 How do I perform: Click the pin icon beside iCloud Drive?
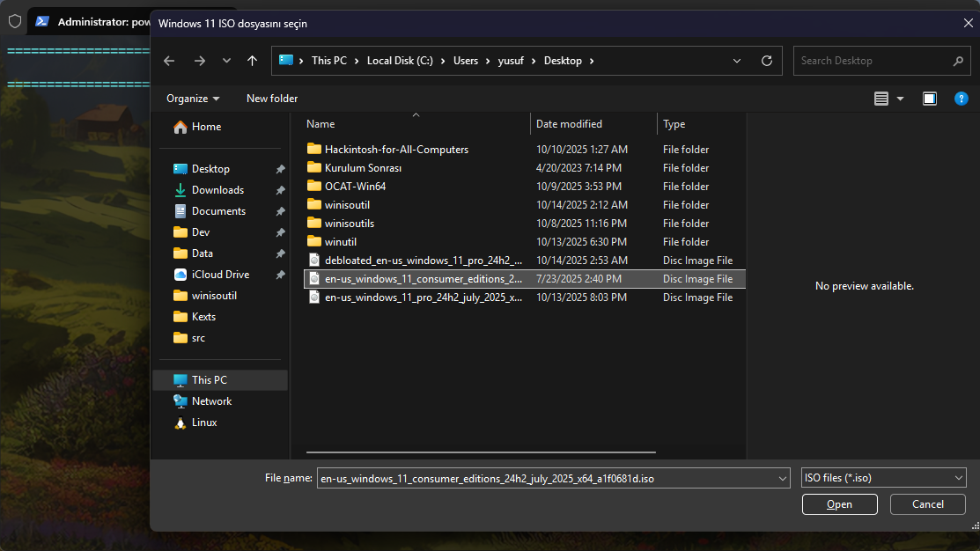coord(281,275)
